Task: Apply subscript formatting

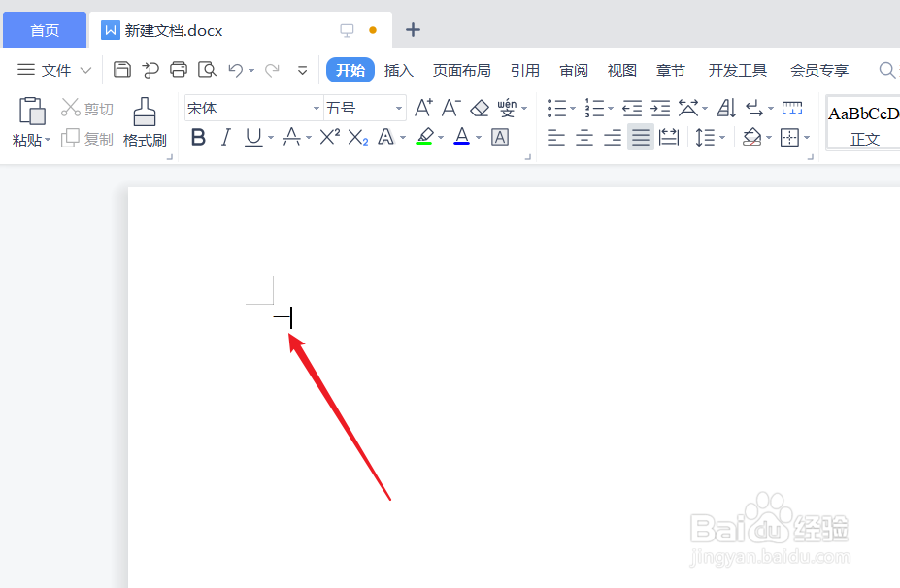Action: [x=356, y=137]
